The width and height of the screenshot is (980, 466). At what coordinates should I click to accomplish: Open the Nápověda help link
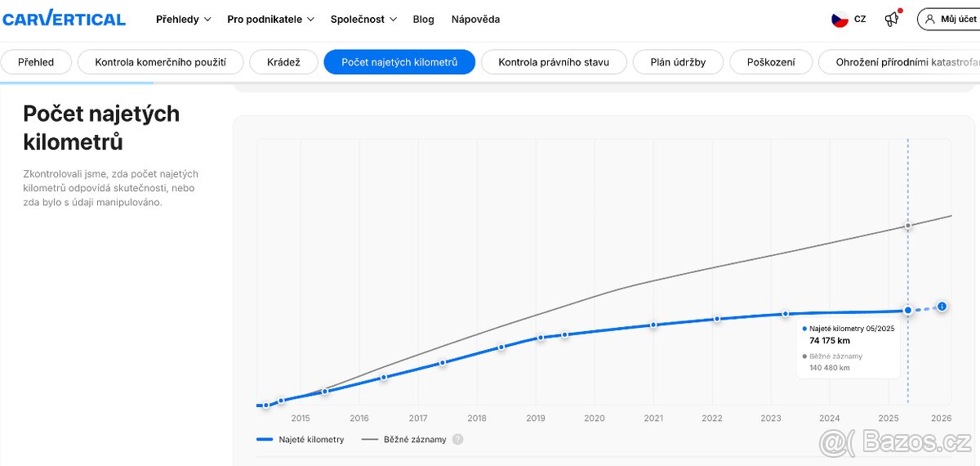tap(475, 19)
